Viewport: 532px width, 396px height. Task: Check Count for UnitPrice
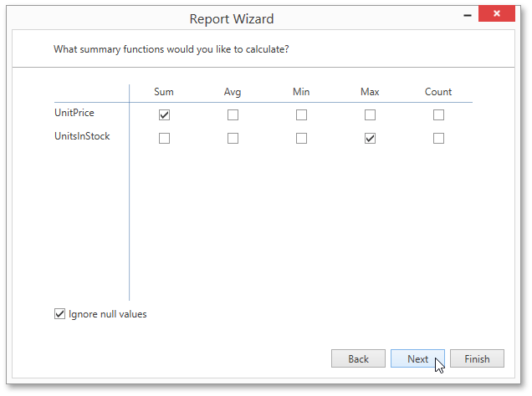[x=438, y=114]
